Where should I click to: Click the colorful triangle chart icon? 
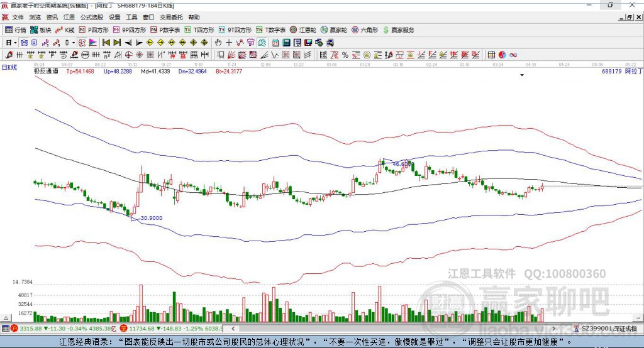tap(93, 43)
